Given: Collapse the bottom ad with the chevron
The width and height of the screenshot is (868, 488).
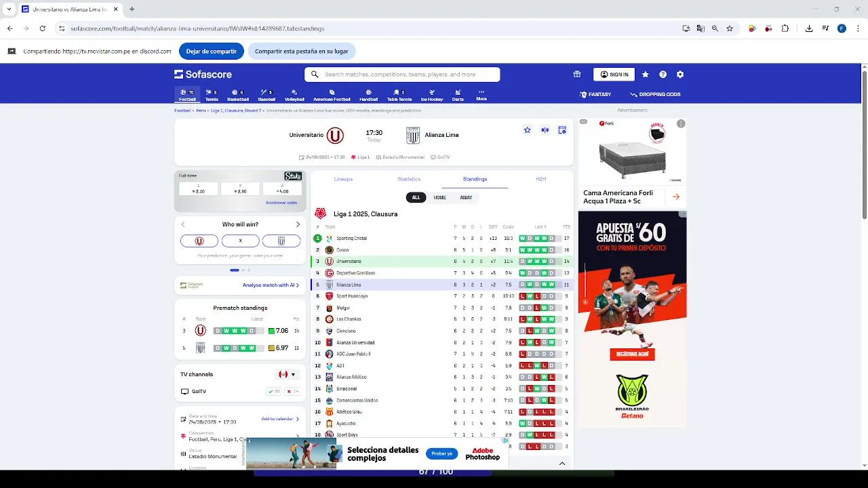Looking at the screenshot, I should [x=562, y=464].
